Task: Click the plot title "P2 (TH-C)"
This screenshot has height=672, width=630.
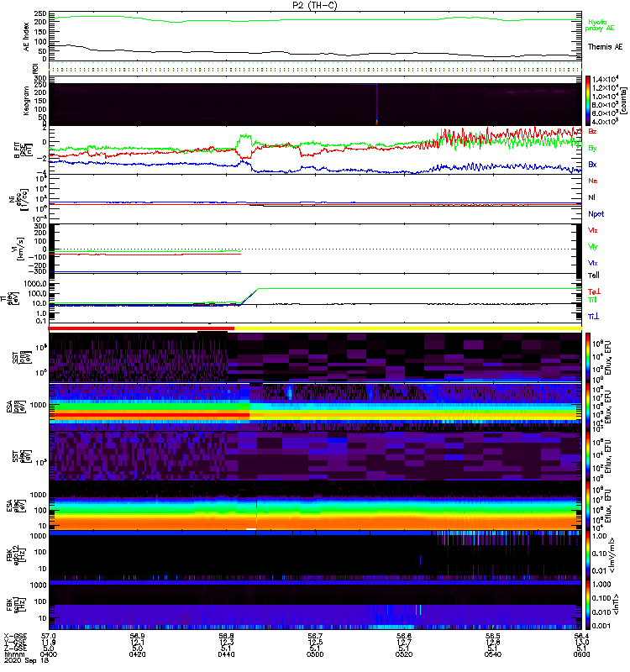Action: (x=315, y=5)
